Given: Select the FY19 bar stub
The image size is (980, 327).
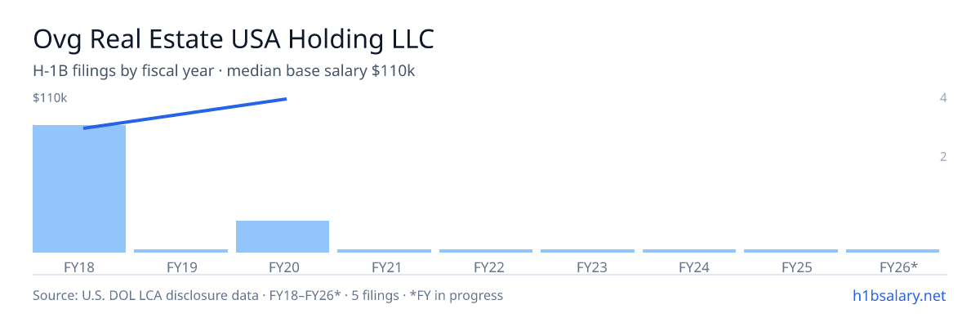Looking at the screenshot, I should [x=180, y=251].
